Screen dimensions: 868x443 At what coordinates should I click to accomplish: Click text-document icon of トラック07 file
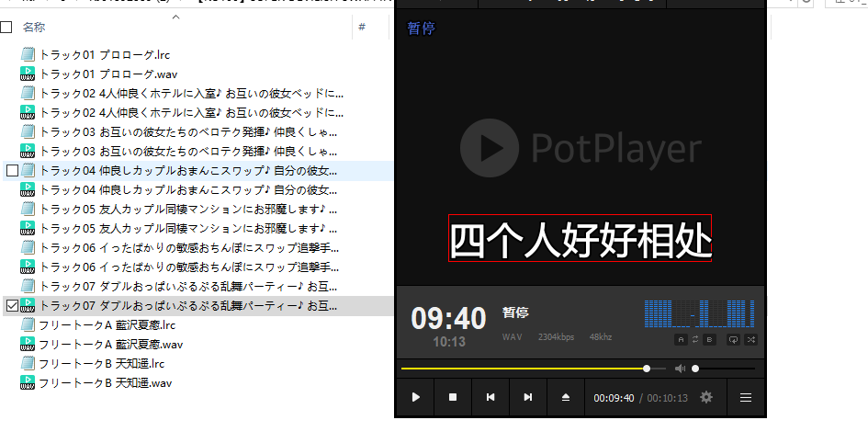[x=28, y=286]
